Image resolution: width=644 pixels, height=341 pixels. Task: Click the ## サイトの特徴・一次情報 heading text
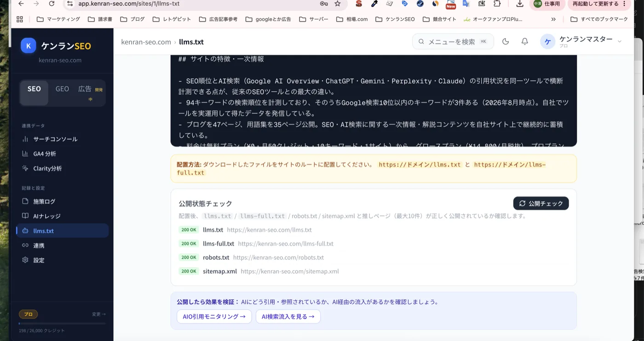[221, 59]
